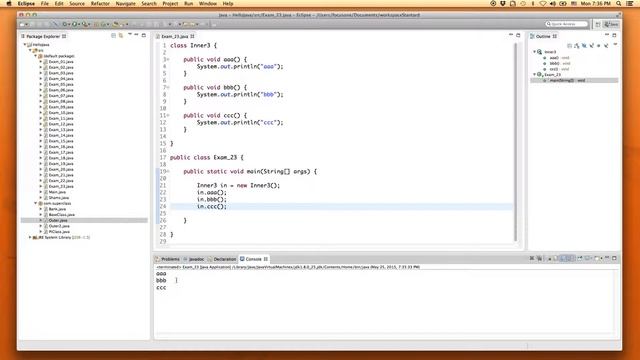The height and width of the screenshot is (360, 640).
Task: Click the New file toolbar icon
Action: [x=22, y=24]
